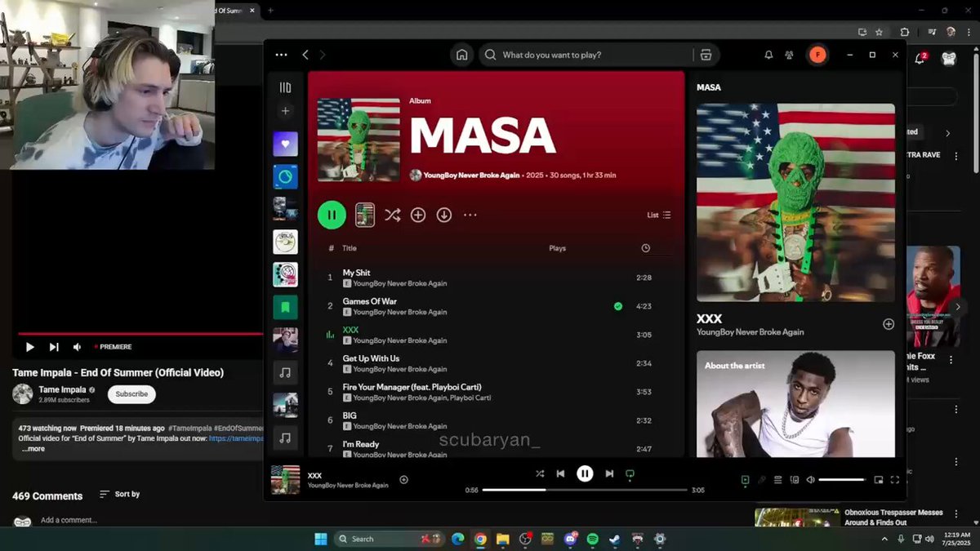Open the Sort by comments dropdown
980x551 pixels.
(119, 494)
